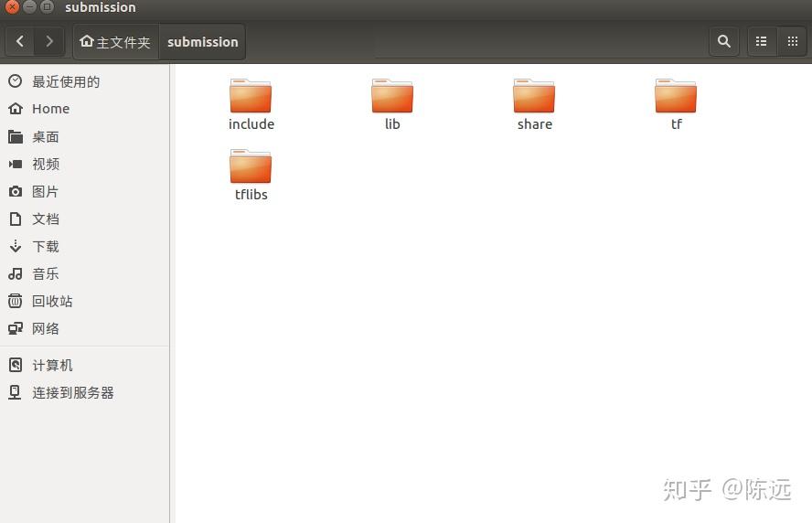Open 视频 label in the sidebar
Viewport: 812px width, 523px height.
coord(46,165)
